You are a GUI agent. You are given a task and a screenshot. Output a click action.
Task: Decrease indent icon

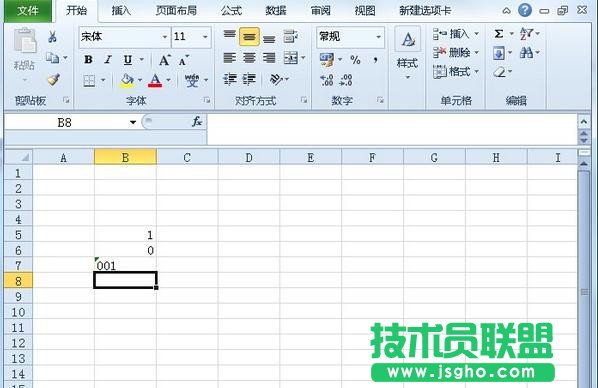pyautogui.click(x=230, y=79)
